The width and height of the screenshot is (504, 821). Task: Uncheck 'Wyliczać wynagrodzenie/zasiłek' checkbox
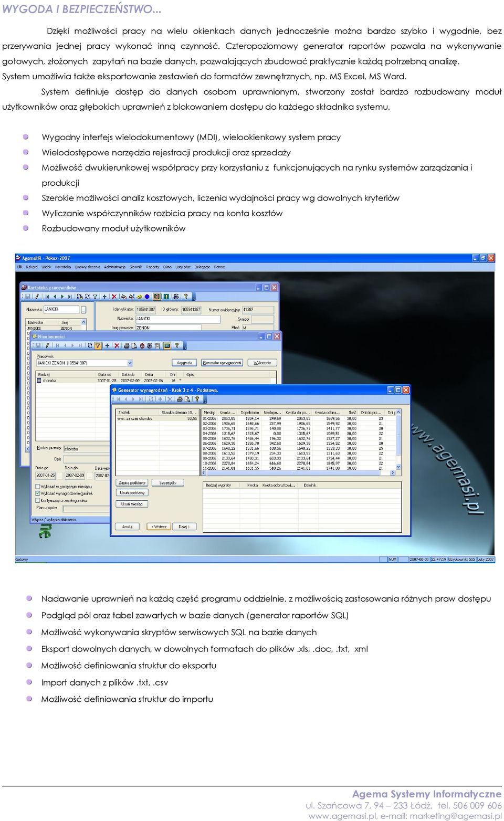click(x=38, y=493)
